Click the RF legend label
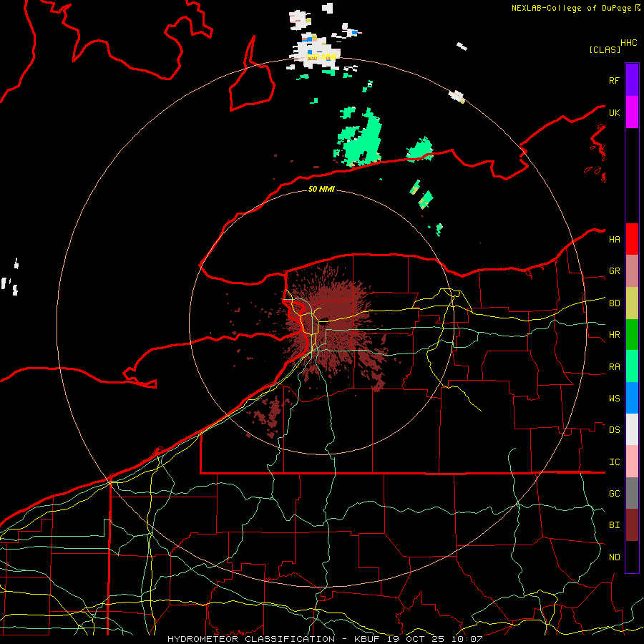The image size is (644, 644). click(x=615, y=80)
